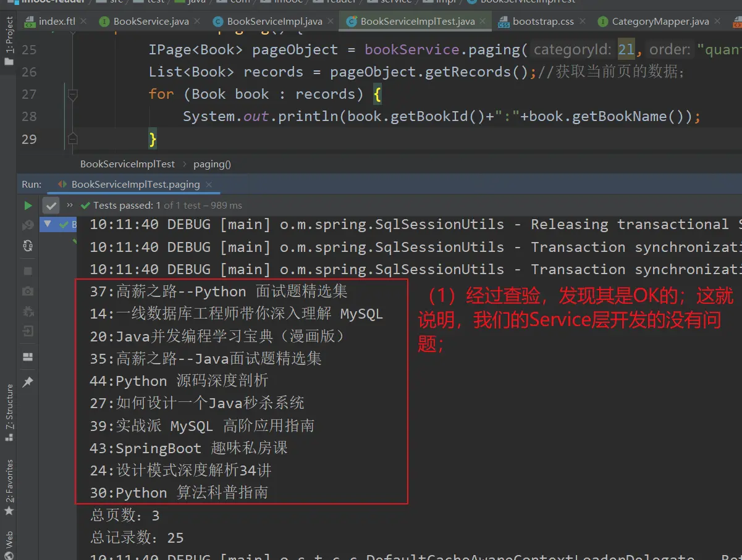Screen dimensions: 742x560
Task: Close the BookServiceImplTest.java tab
Action: (483, 22)
